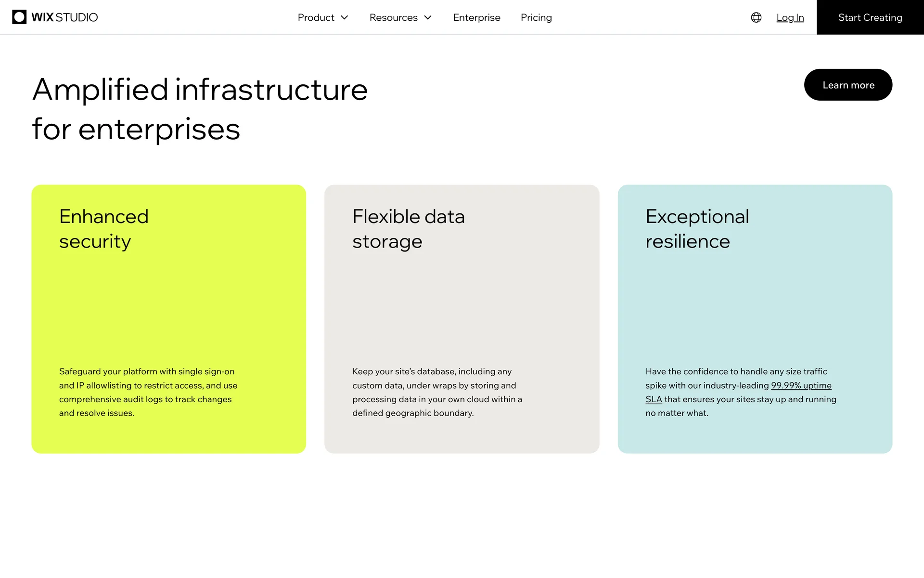Click the Enhanced security card heading
The height and width of the screenshot is (578, 924).
104,229
